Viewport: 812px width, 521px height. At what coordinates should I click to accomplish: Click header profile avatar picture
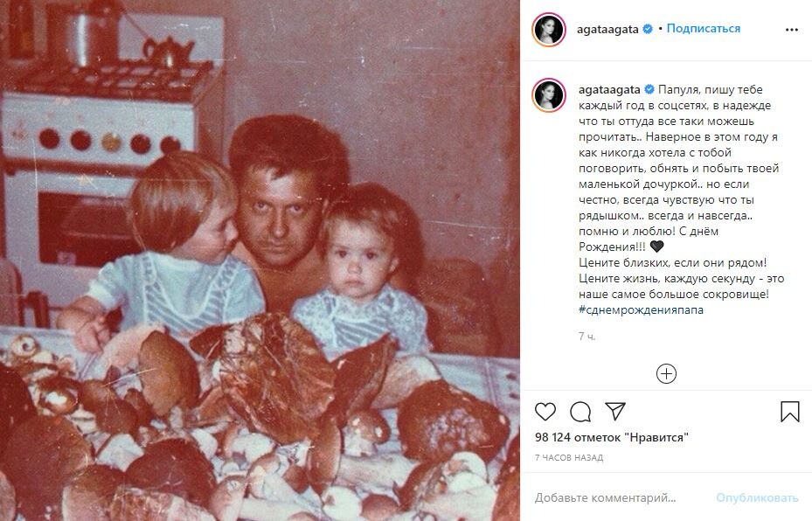549,30
